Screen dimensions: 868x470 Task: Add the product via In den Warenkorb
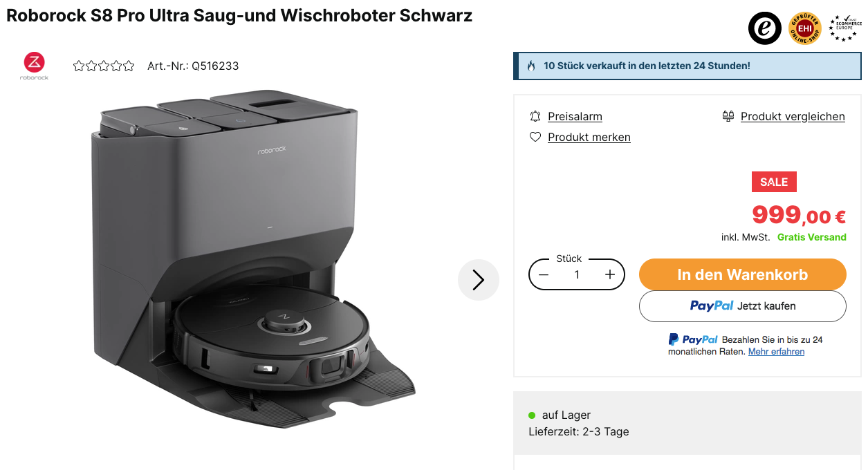[x=742, y=274]
